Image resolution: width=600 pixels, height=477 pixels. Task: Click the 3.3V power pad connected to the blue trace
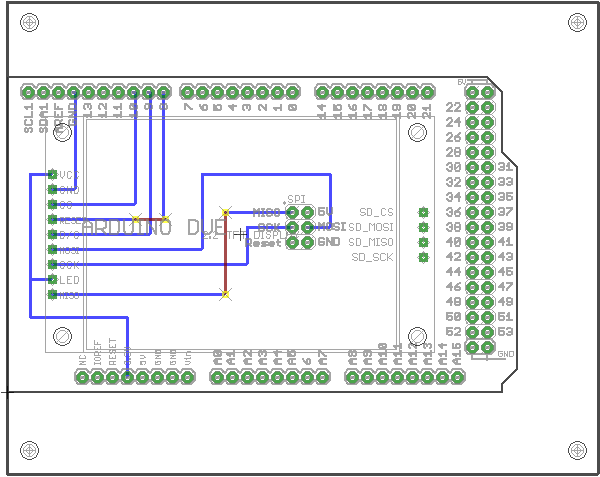[127, 378]
